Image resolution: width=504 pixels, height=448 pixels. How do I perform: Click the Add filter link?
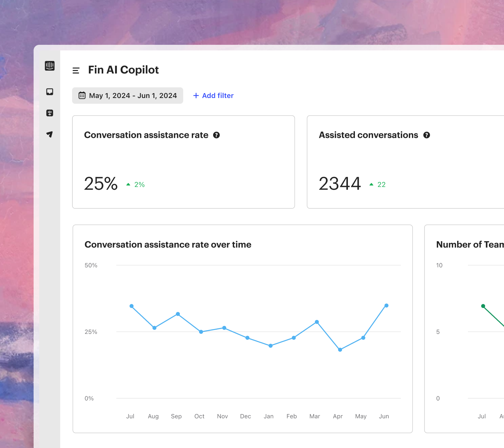[x=213, y=96]
